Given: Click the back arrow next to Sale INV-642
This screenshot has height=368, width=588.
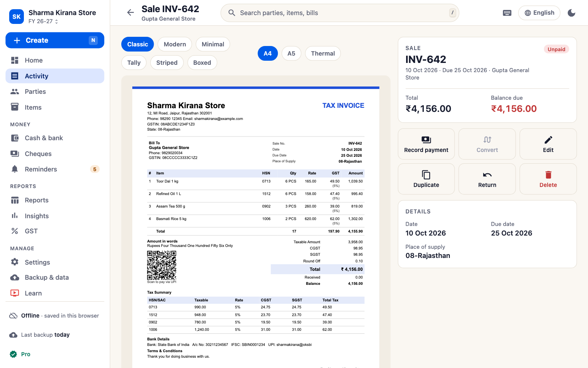Looking at the screenshot, I should click(130, 13).
